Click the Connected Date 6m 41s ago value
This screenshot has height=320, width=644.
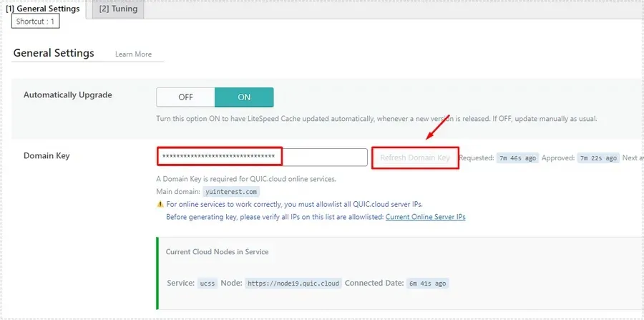pyautogui.click(x=428, y=283)
